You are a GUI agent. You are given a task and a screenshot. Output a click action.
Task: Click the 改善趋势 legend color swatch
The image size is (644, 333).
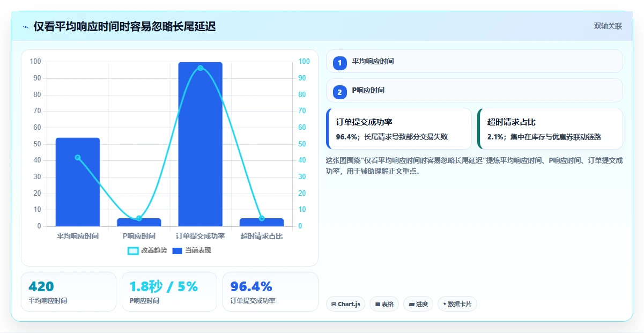tap(133, 250)
